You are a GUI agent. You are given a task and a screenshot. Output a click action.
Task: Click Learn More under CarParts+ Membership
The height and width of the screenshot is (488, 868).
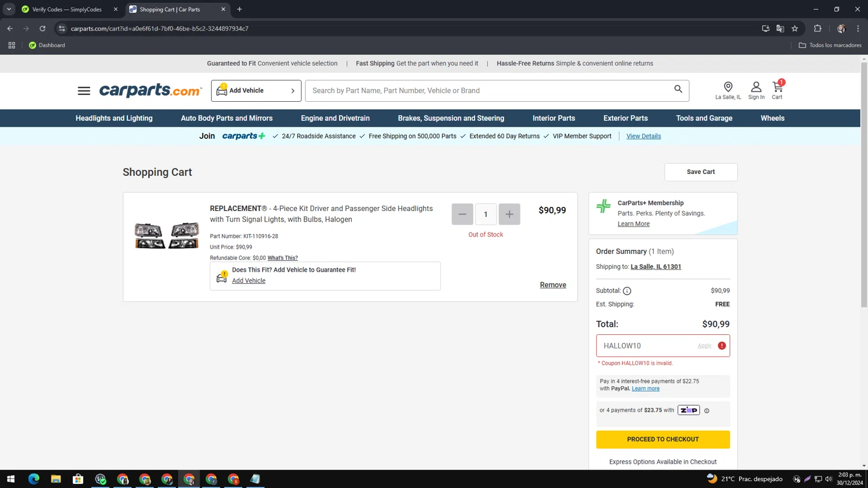[634, 224]
